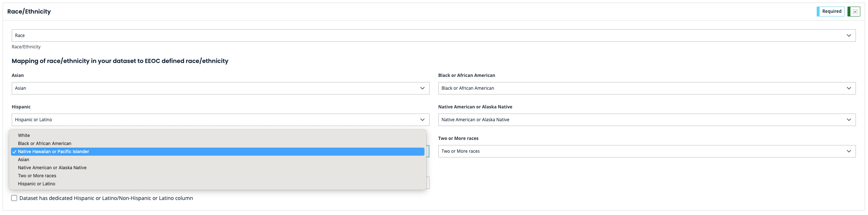Click the bold Two or More races field label
The height and width of the screenshot is (215, 868).
coord(458,138)
